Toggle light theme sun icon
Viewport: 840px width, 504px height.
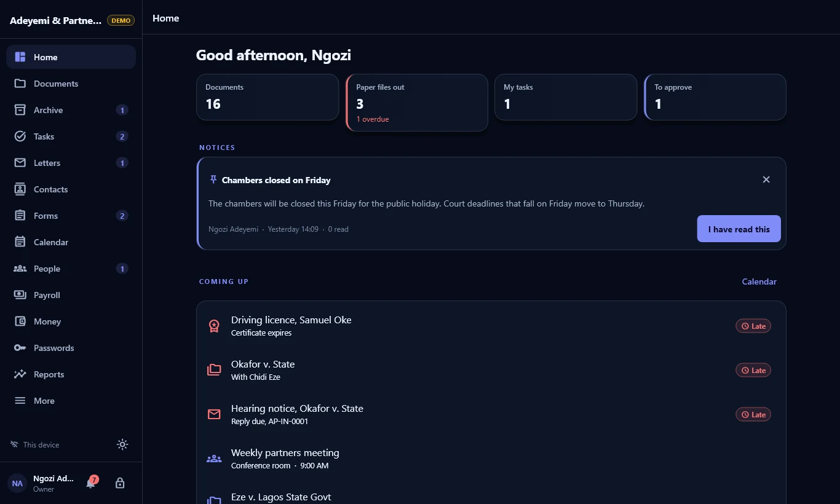122,444
